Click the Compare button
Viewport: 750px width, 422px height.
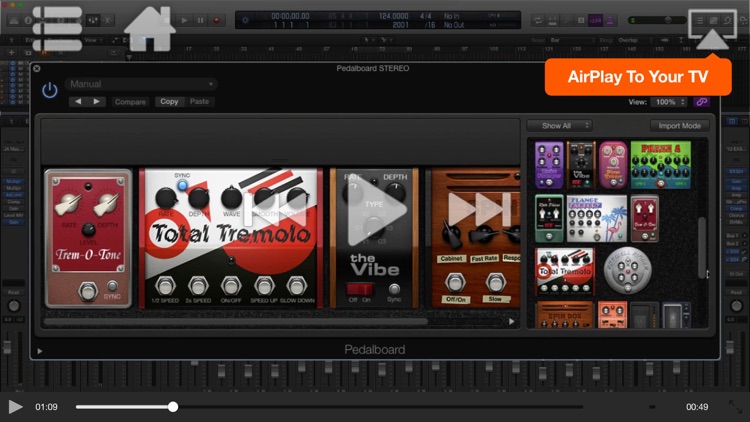pyautogui.click(x=130, y=102)
